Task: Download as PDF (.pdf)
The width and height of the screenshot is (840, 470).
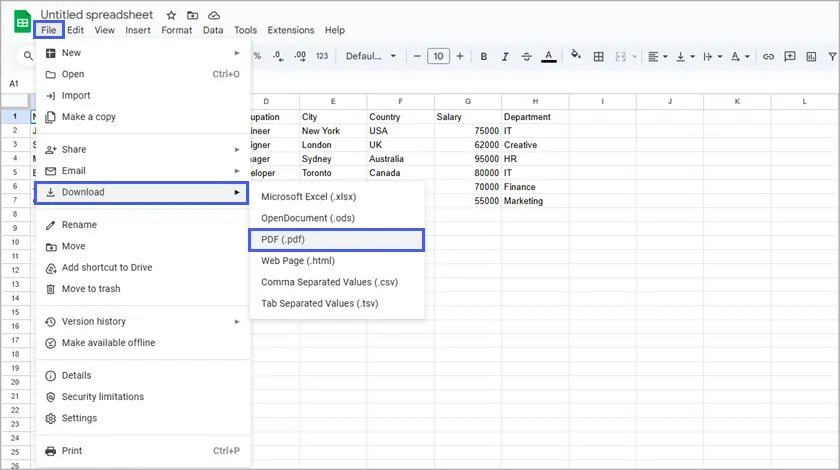Action: (337, 240)
